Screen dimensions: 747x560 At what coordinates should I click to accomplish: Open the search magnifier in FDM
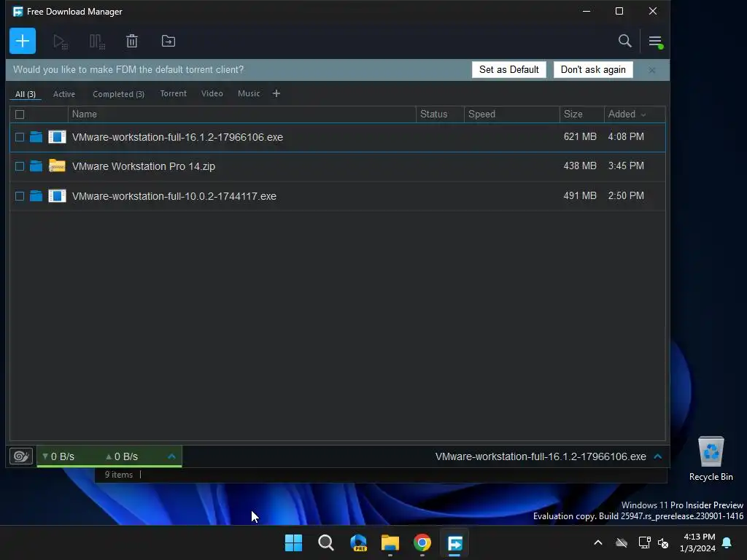tap(624, 41)
